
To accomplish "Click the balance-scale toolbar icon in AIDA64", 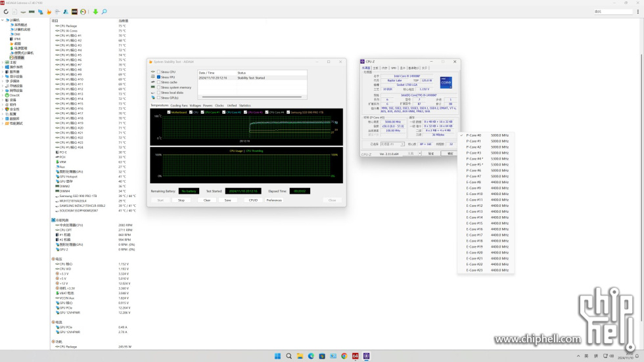I will coord(58,12).
